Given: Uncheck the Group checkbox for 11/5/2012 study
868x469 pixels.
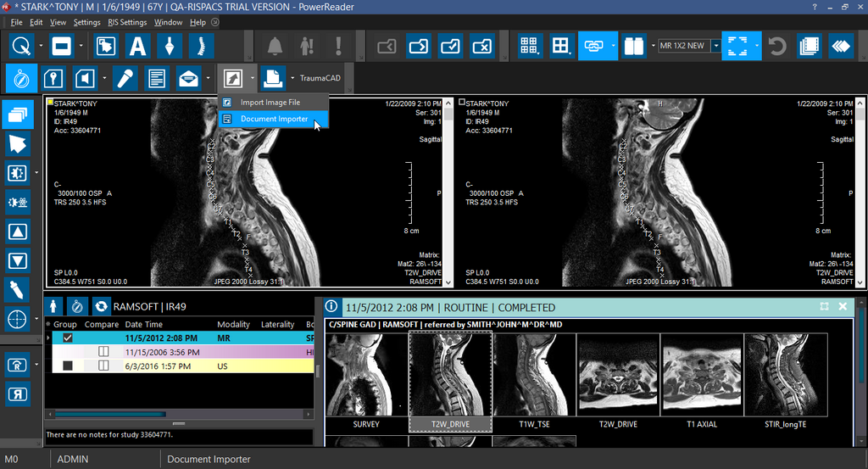Looking at the screenshot, I should coord(68,338).
